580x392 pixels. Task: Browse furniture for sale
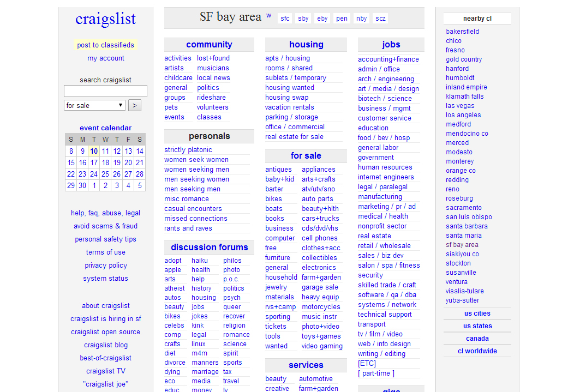(277, 257)
